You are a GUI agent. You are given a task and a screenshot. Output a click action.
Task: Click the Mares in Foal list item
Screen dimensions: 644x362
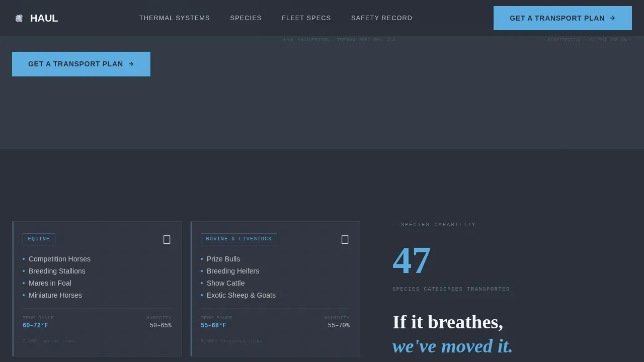pyautogui.click(x=50, y=283)
